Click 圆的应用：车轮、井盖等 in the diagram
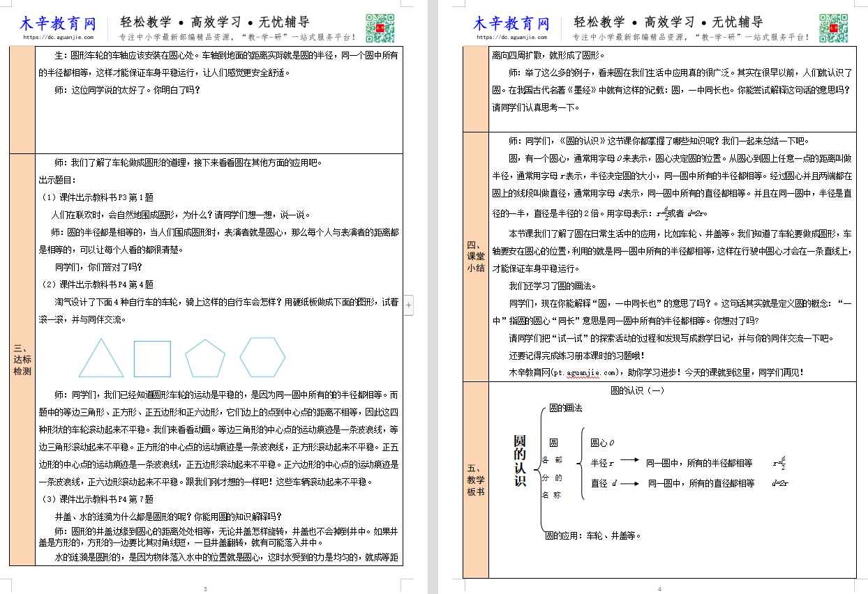Viewport: 868px width, 594px height. coord(592,535)
